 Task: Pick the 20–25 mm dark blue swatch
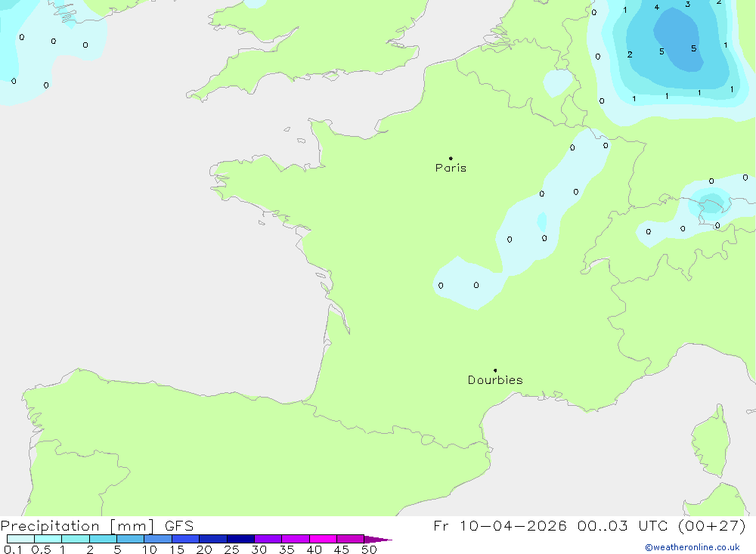213,539
